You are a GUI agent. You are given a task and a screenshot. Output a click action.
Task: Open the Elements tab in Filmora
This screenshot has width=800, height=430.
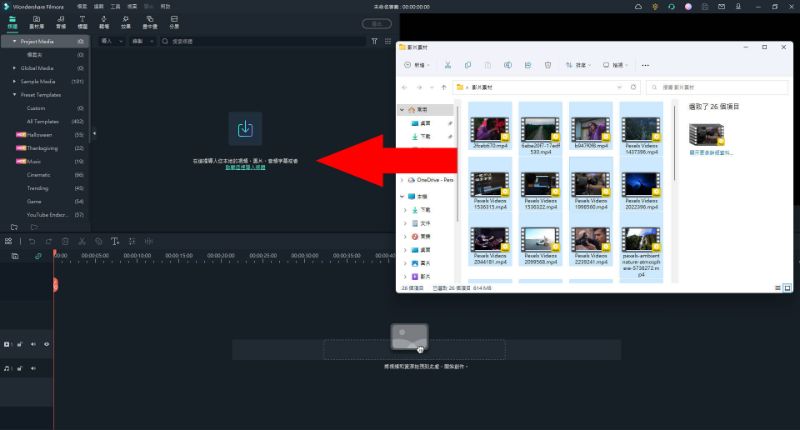point(149,22)
